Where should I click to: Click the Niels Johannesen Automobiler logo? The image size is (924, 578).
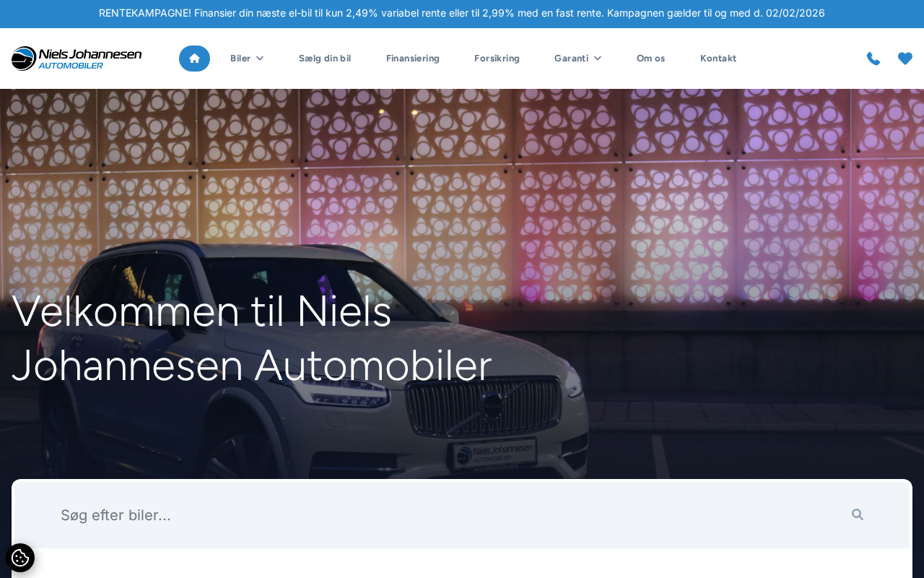point(77,59)
